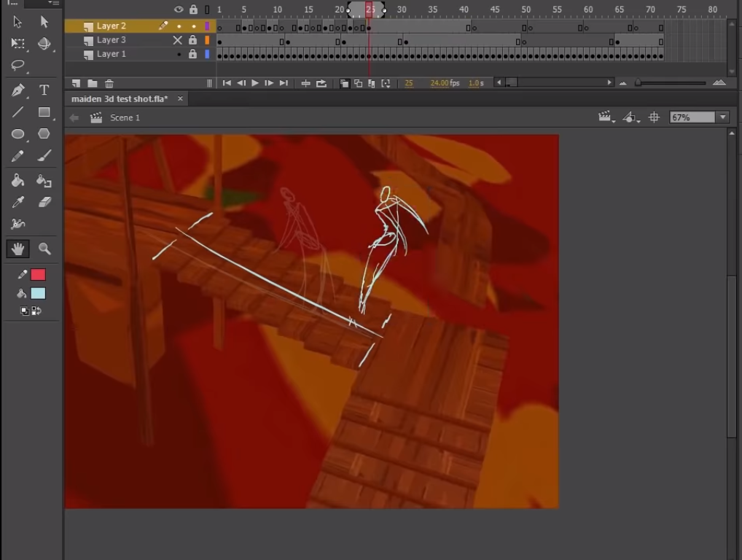The height and width of the screenshot is (560, 742).
Task: Select the Pen tool
Action: click(18, 90)
